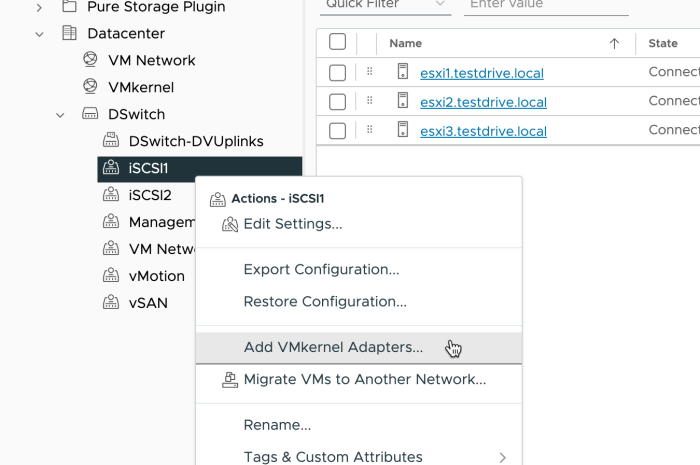Choose Add VMkernel Adapters from menu

coord(333,347)
